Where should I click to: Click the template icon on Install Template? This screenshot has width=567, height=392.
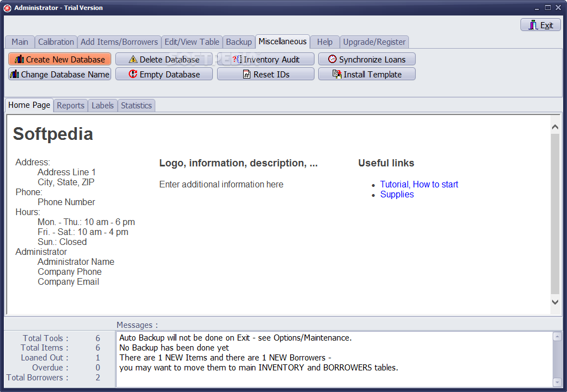[x=337, y=74]
